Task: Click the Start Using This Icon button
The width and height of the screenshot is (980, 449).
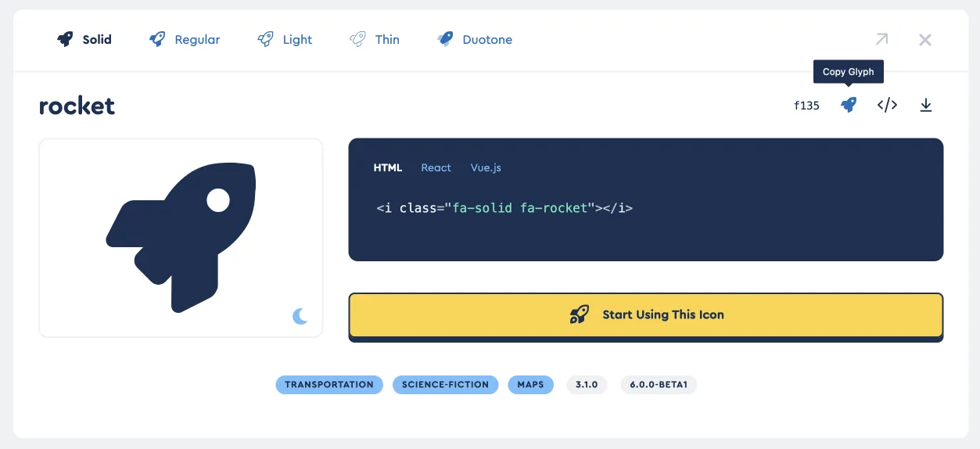Action: click(645, 315)
